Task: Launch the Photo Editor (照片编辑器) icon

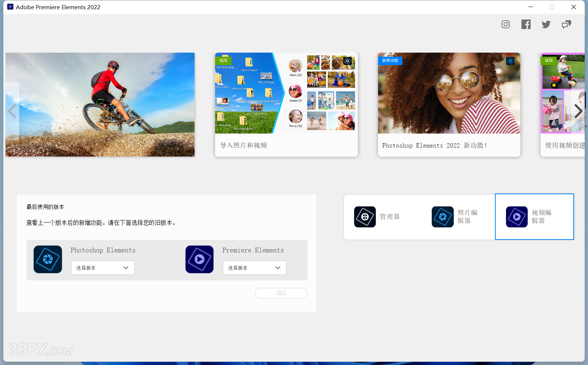Action: [442, 217]
